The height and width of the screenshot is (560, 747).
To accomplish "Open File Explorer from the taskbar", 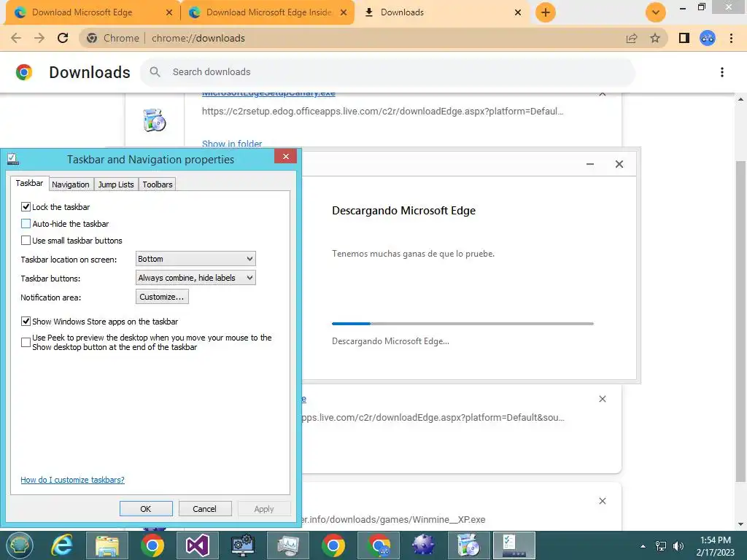I will 107,545.
